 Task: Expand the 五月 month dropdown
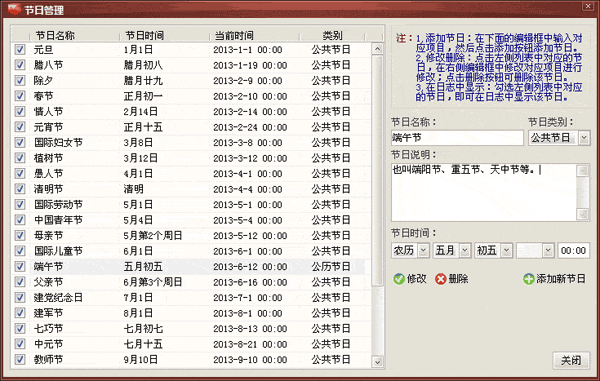pyautogui.click(x=465, y=251)
